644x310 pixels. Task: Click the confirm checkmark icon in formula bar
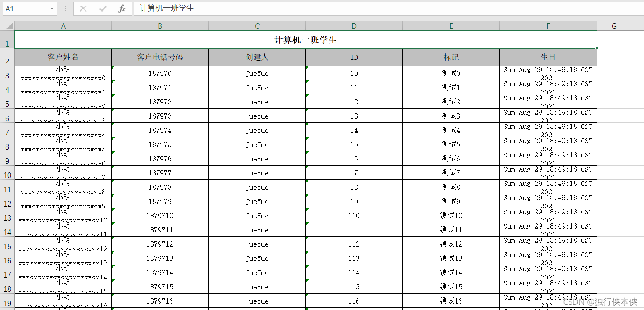[x=103, y=9]
